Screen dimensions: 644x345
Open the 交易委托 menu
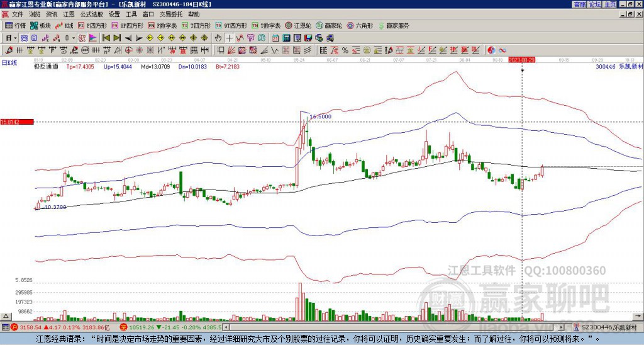171,14
